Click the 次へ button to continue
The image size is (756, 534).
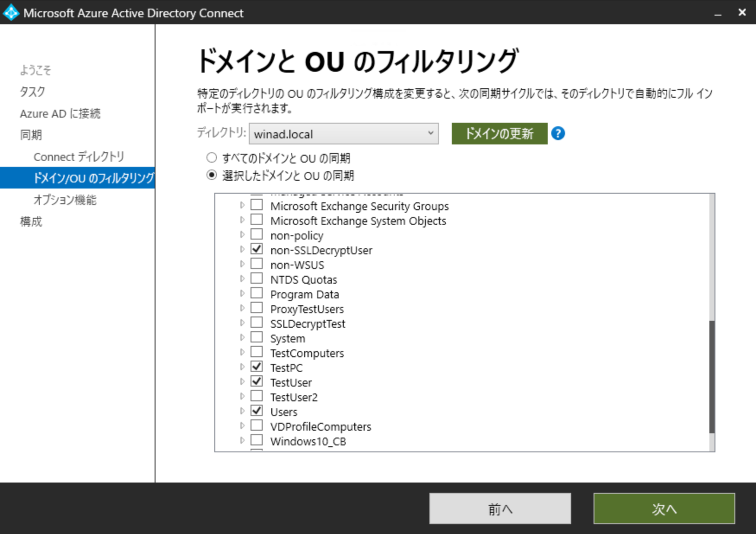pos(664,509)
